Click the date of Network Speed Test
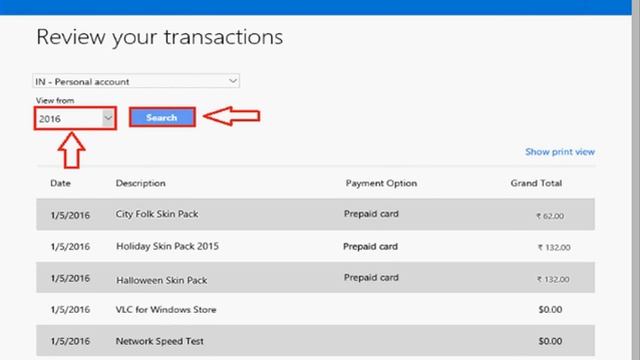The image size is (640, 360). click(x=70, y=341)
